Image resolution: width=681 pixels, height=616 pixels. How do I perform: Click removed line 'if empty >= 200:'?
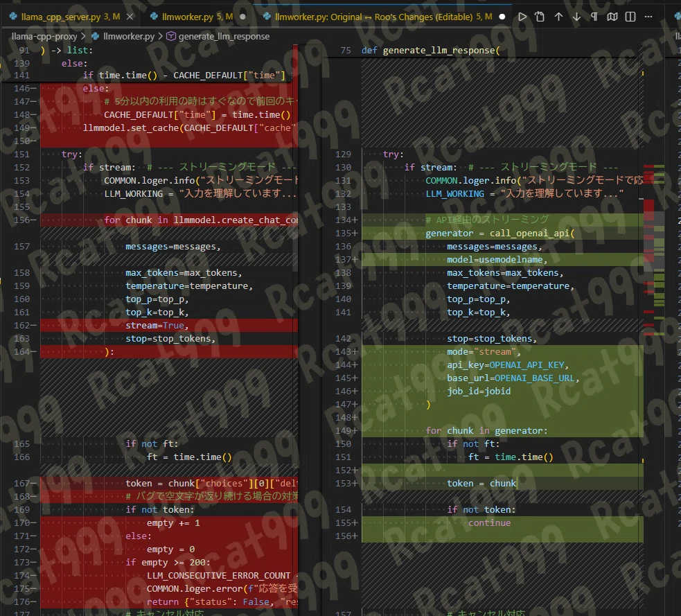tap(168, 563)
